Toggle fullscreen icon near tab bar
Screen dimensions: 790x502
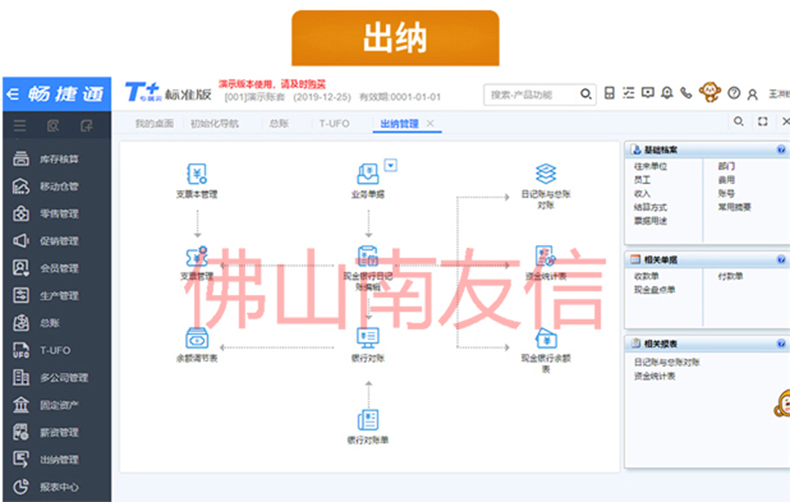pos(763,121)
